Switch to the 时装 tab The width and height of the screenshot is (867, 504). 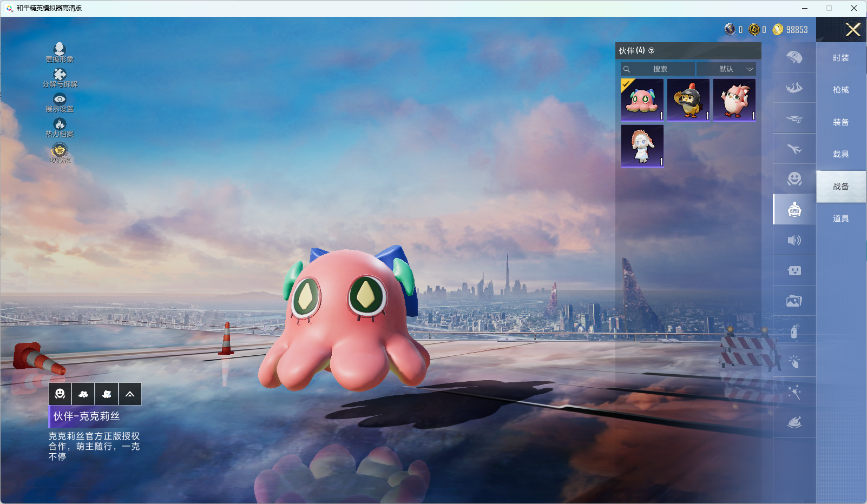[840, 58]
